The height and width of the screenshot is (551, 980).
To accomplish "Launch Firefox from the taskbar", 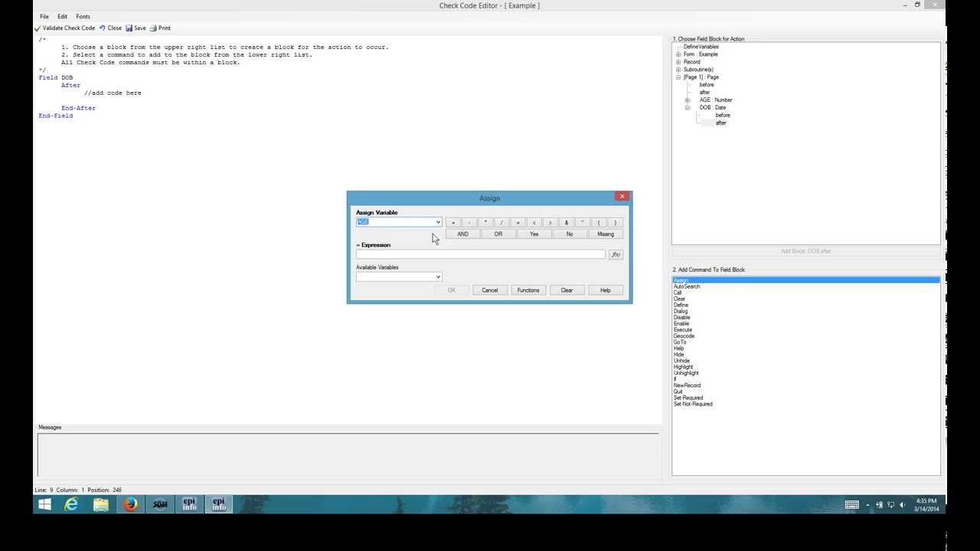I will point(131,504).
